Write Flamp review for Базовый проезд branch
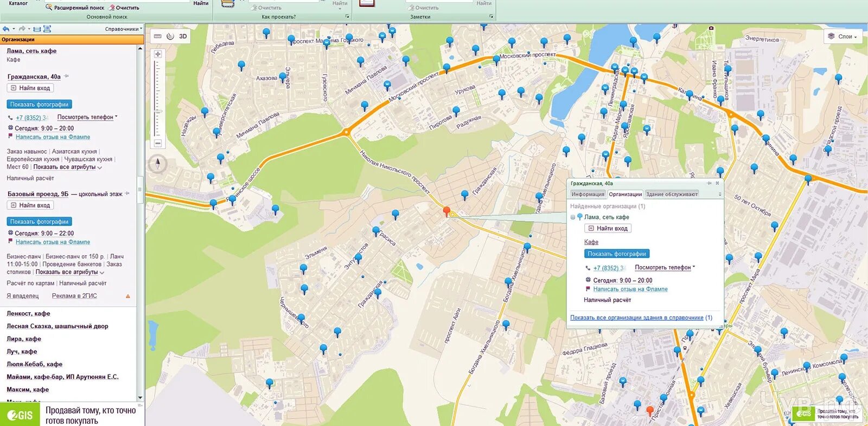 [53, 242]
